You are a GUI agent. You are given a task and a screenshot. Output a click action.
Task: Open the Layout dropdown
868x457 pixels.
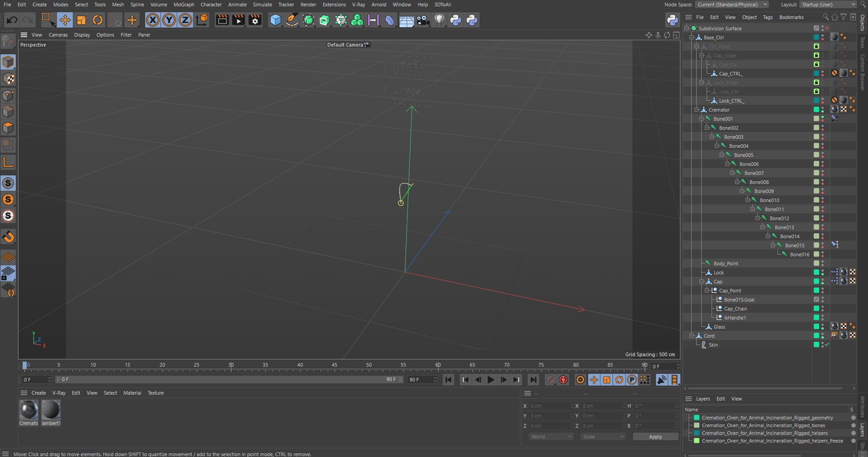click(828, 5)
